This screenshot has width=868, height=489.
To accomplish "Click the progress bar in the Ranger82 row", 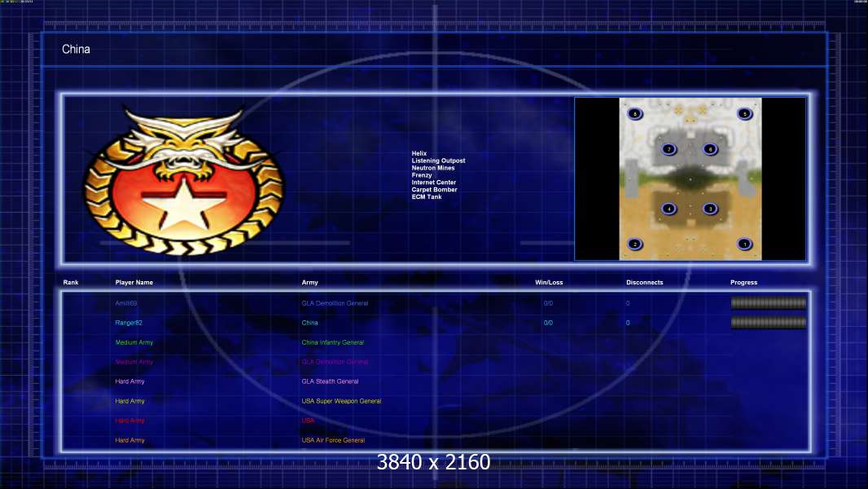I will [769, 322].
